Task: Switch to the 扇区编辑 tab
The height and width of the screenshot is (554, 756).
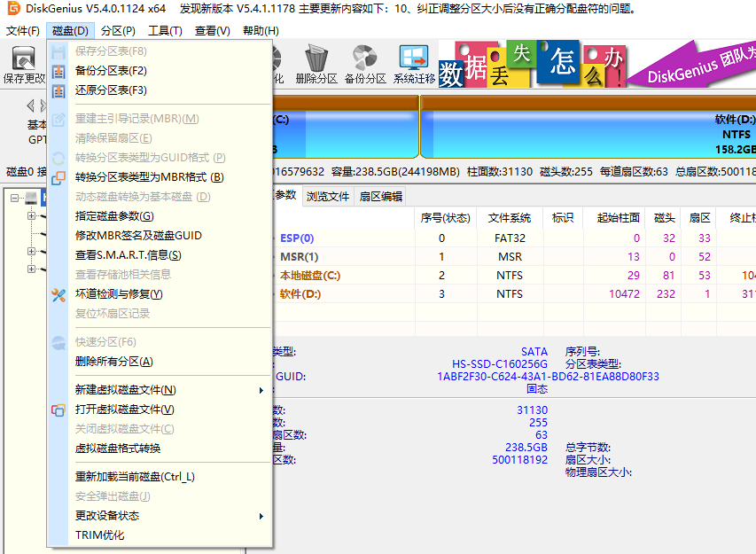Action: 381,197
